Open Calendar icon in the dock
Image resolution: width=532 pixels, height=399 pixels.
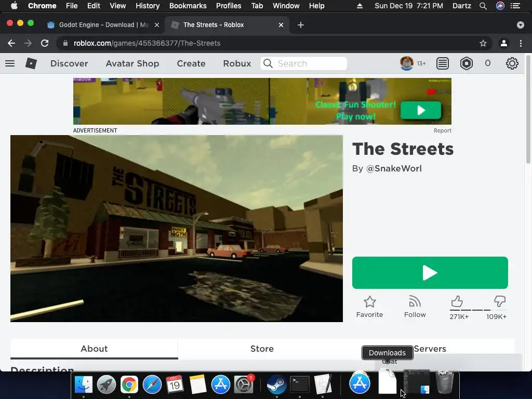point(175,384)
